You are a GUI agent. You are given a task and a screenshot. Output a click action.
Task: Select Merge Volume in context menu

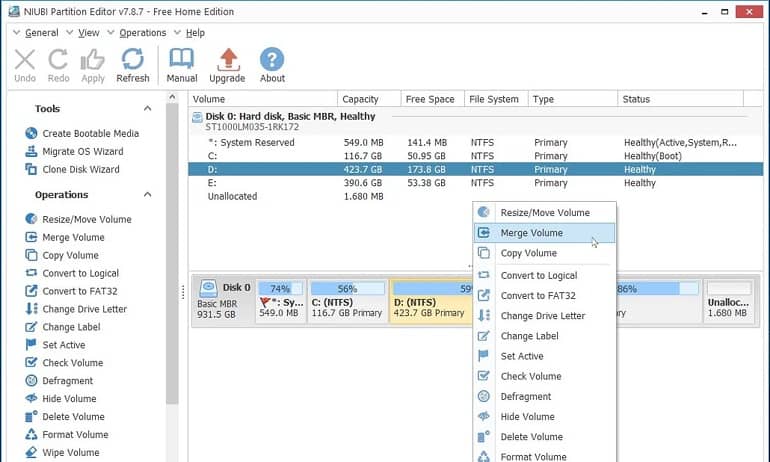(545, 233)
